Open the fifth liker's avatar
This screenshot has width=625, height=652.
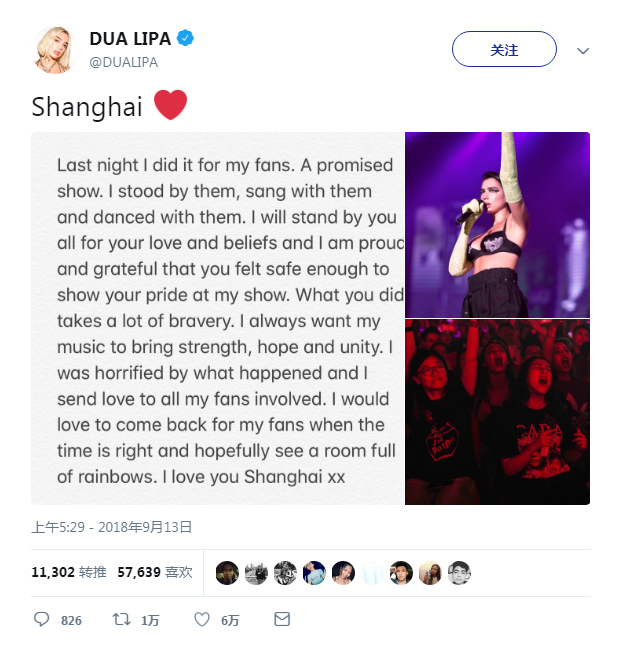[x=343, y=573]
